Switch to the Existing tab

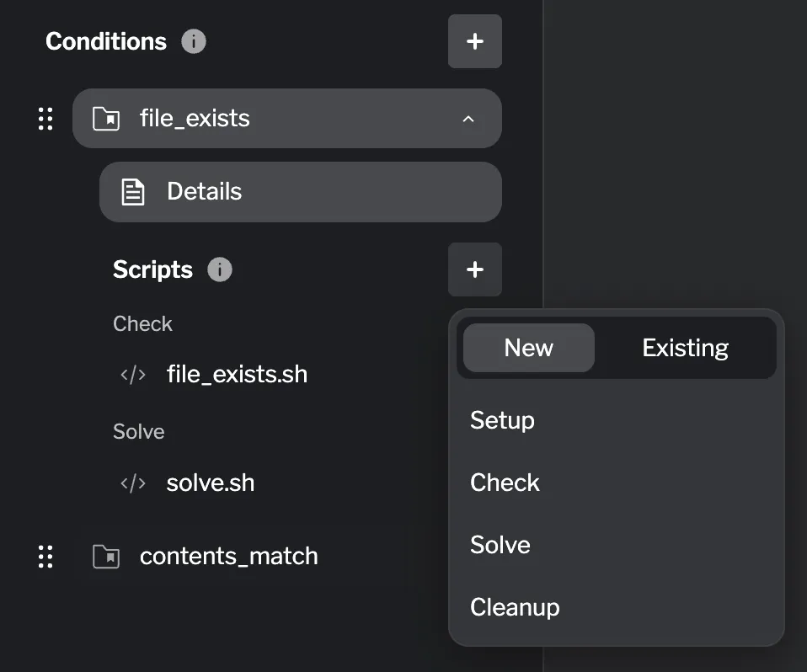(685, 347)
